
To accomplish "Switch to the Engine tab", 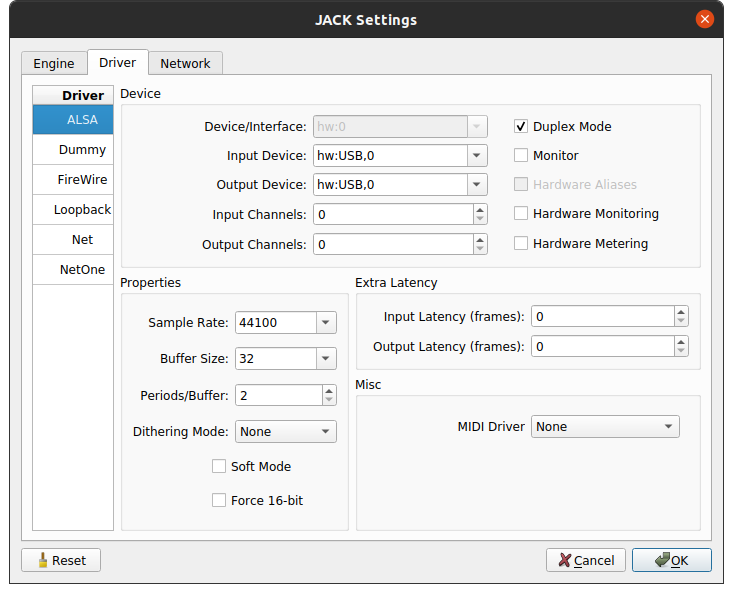I will pos(54,63).
